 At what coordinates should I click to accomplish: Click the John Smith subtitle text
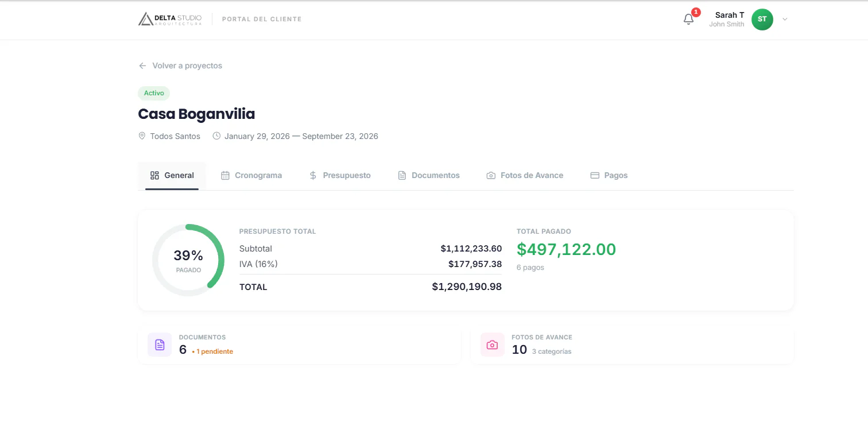[x=727, y=25]
